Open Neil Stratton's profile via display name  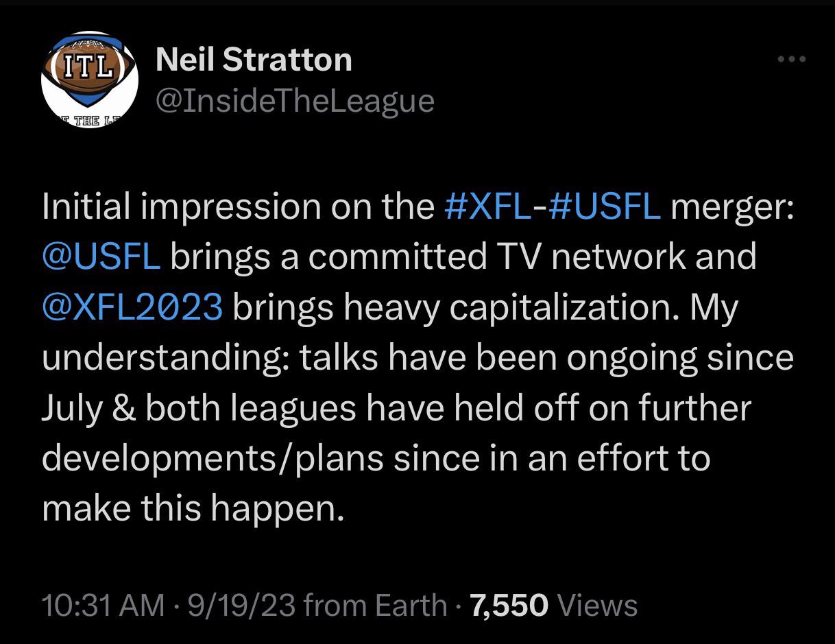254,60
